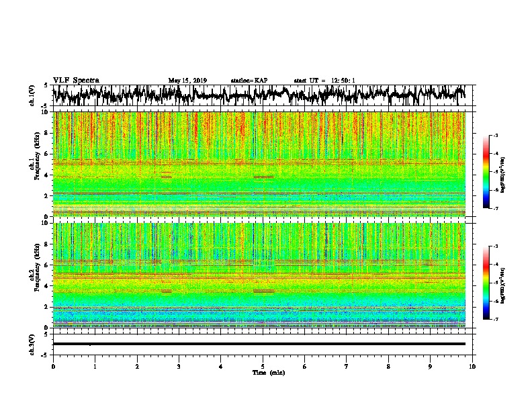Click time axis tick label 4
532x411 pixels.
point(221,367)
